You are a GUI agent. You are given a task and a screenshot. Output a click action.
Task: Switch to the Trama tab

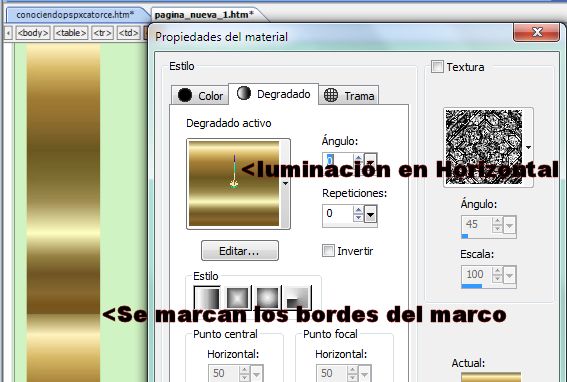(349, 96)
